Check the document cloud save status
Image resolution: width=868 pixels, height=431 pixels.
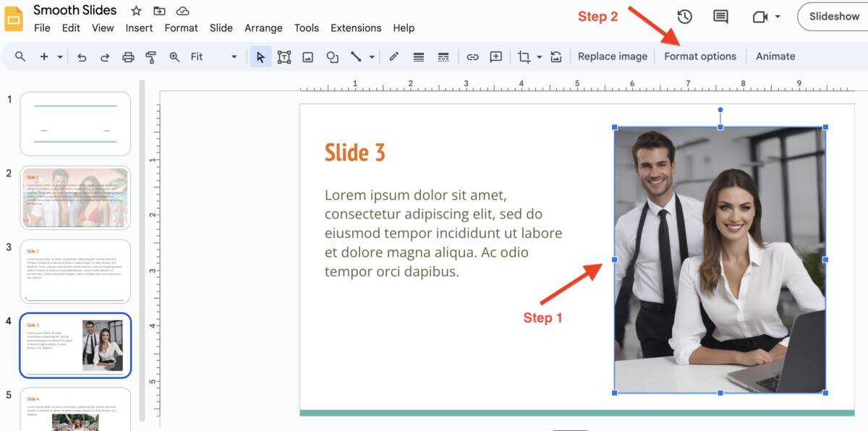pyautogui.click(x=183, y=10)
